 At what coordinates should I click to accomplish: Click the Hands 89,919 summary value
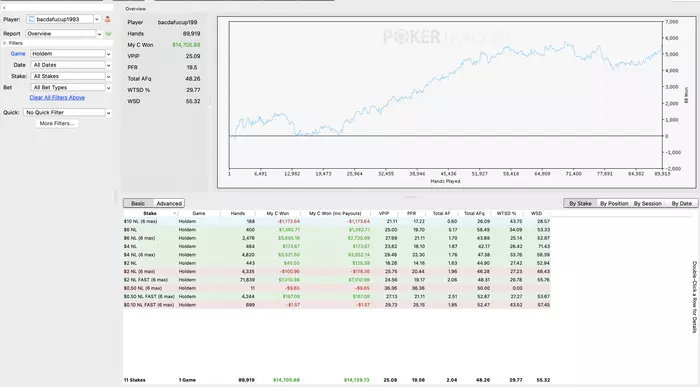pyautogui.click(x=192, y=34)
